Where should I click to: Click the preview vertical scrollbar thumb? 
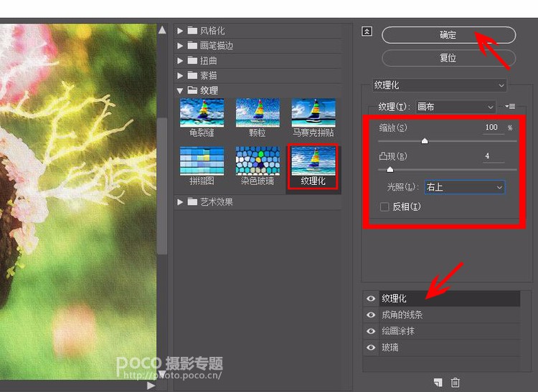(162, 186)
